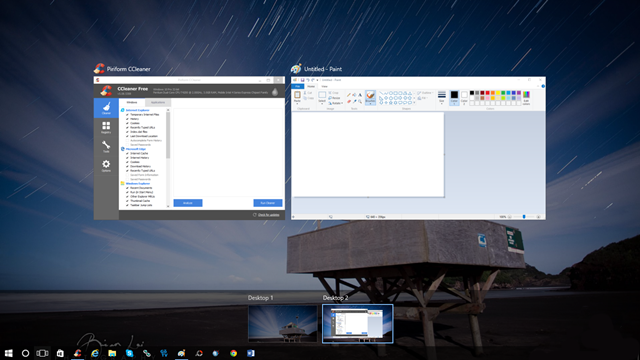Select the Desktop 2 thumbnail
The height and width of the screenshot is (360, 640).
pyautogui.click(x=358, y=324)
